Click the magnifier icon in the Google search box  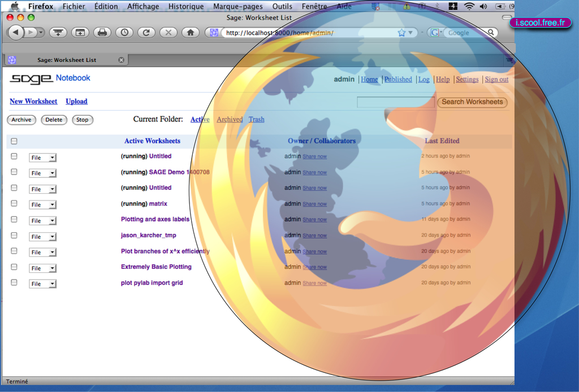click(x=491, y=32)
